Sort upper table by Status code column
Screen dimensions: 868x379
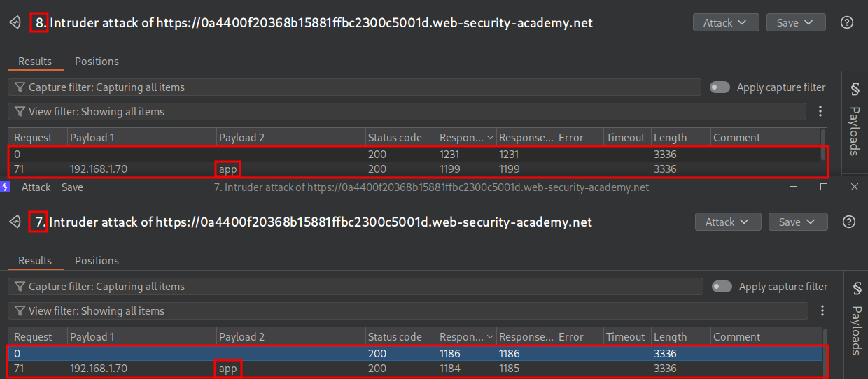pos(395,138)
